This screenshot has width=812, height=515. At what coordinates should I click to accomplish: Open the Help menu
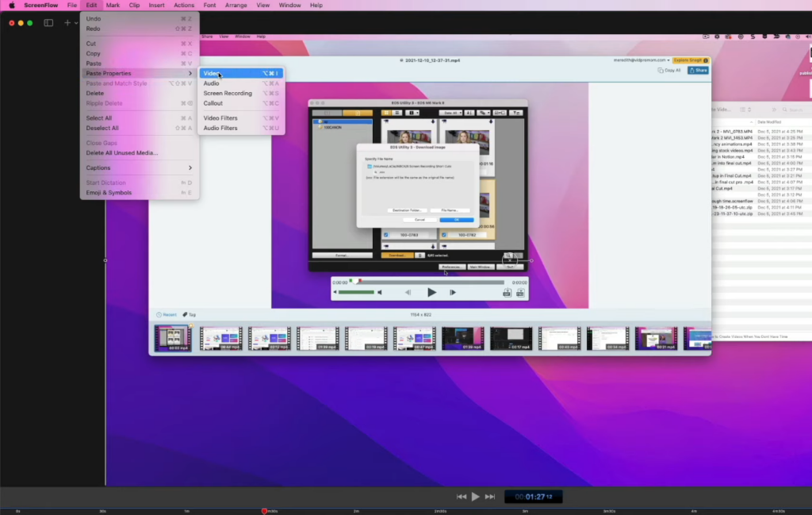click(x=316, y=6)
